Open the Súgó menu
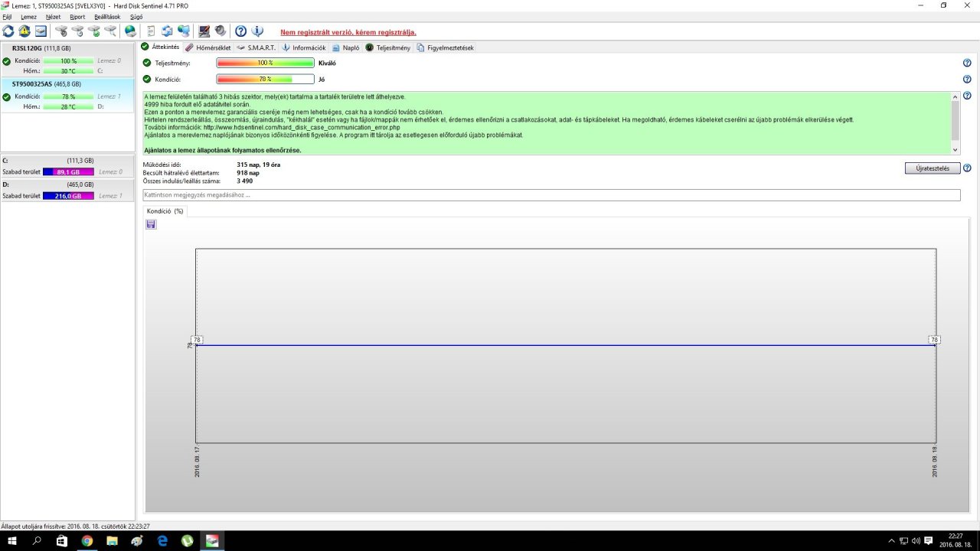The image size is (980, 551). tap(136, 17)
